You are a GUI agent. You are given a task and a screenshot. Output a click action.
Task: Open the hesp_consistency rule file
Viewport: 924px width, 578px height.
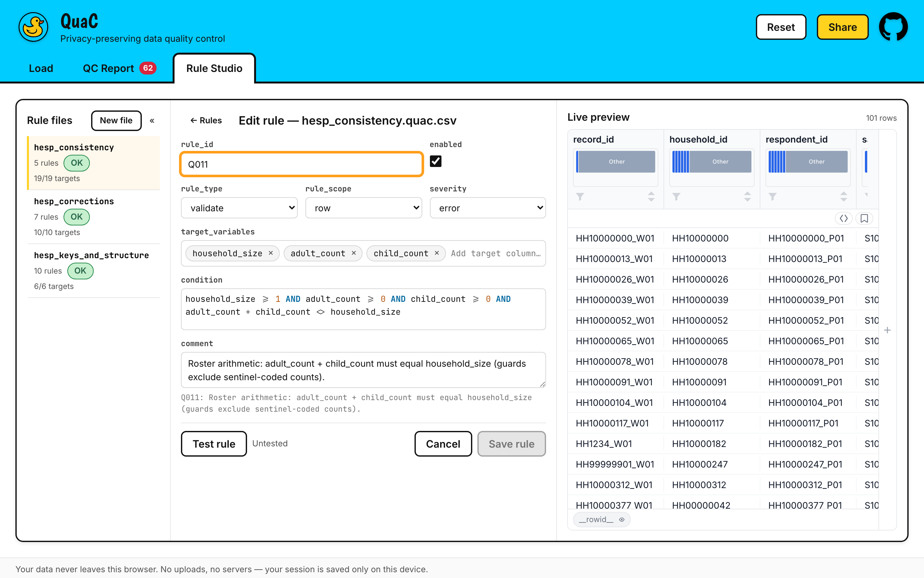94,163
